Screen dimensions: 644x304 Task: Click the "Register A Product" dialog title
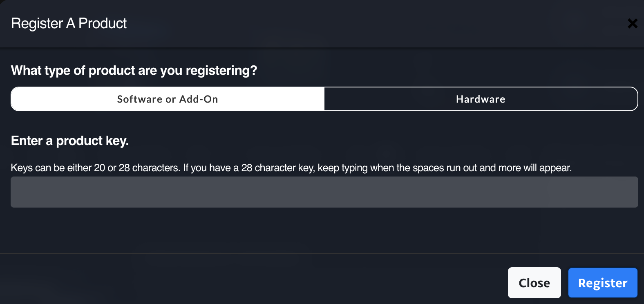pos(69,24)
